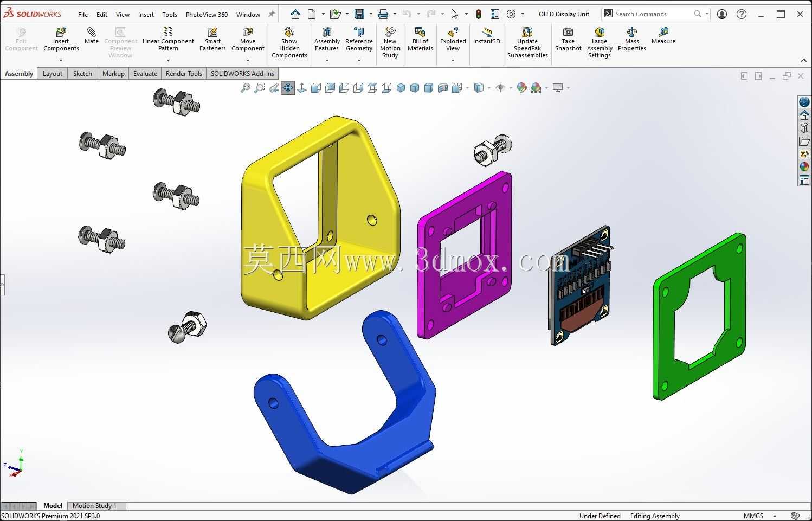The image size is (812, 521).
Task: Open Custom Properties task pane icon
Action: [804, 180]
